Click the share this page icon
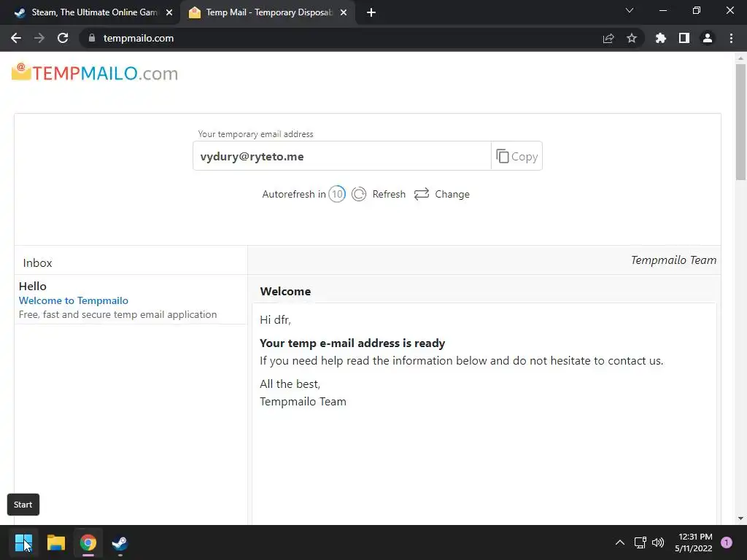 tap(608, 38)
